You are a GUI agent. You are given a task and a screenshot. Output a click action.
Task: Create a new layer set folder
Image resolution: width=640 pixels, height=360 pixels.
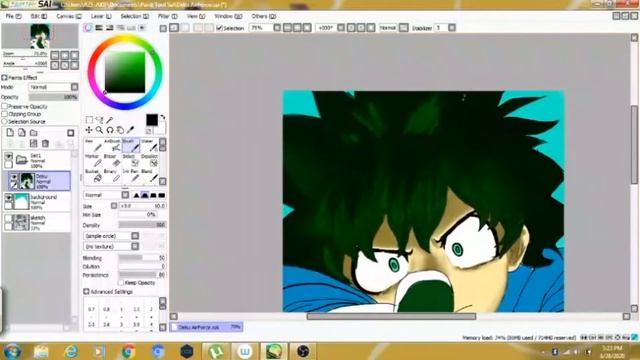coord(34,132)
